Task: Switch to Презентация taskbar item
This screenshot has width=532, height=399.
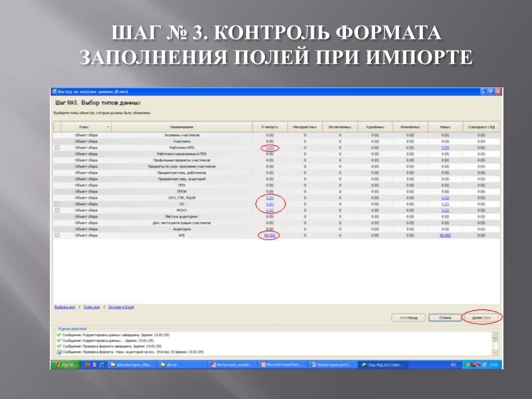Action: point(333,365)
